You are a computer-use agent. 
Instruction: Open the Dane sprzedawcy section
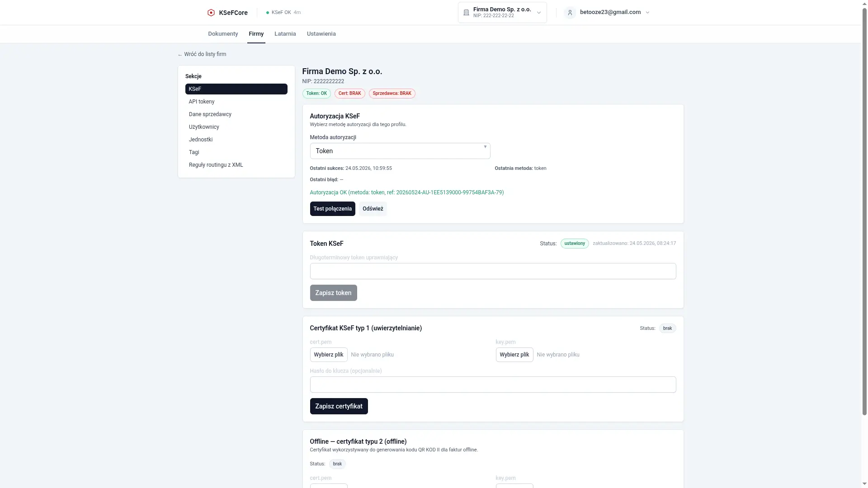pos(236,114)
